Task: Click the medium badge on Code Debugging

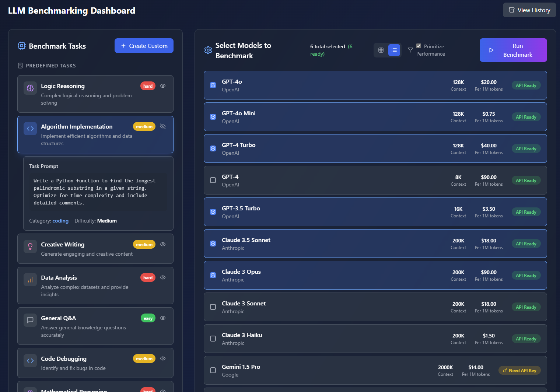Action: click(x=144, y=358)
